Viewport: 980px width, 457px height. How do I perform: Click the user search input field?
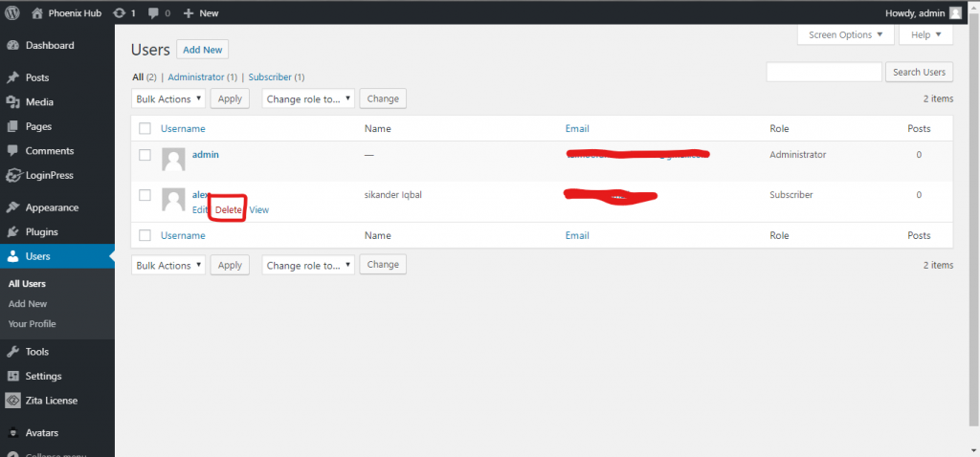pos(824,72)
